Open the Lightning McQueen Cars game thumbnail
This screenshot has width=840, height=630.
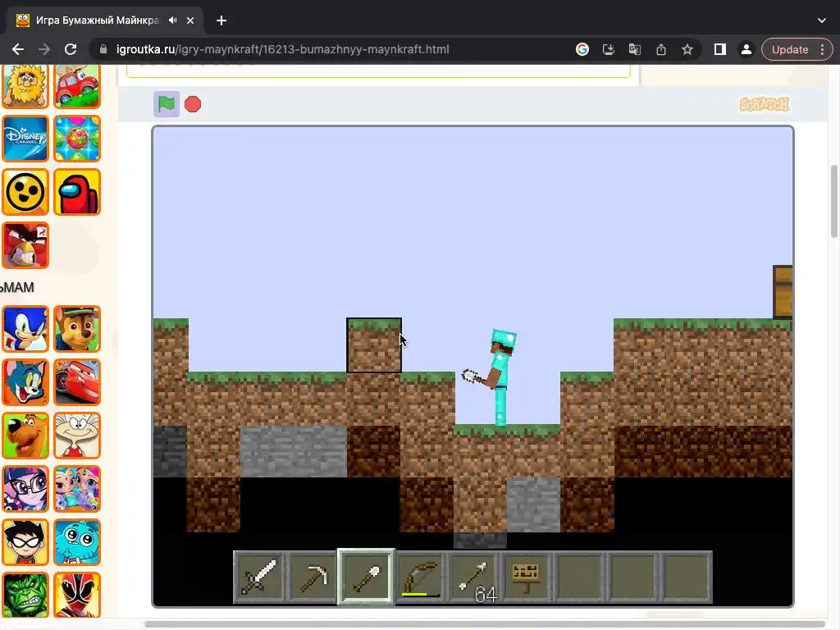(x=77, y=382)
